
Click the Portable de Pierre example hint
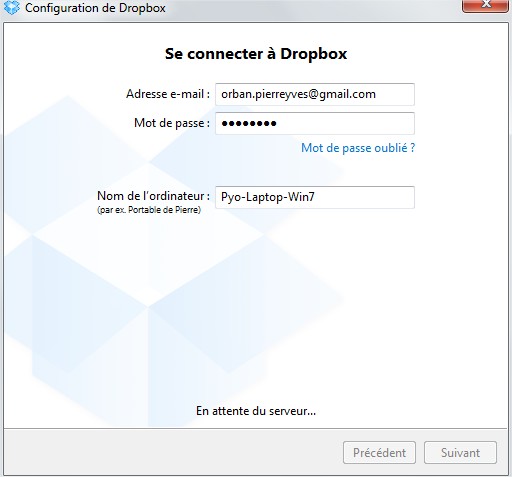[x=149, y=210]
